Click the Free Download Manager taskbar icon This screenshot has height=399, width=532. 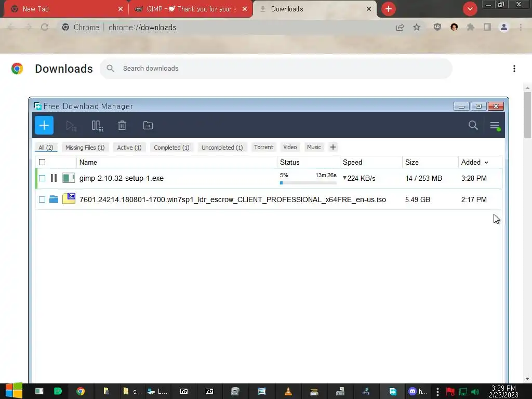[x=393, y=391]
